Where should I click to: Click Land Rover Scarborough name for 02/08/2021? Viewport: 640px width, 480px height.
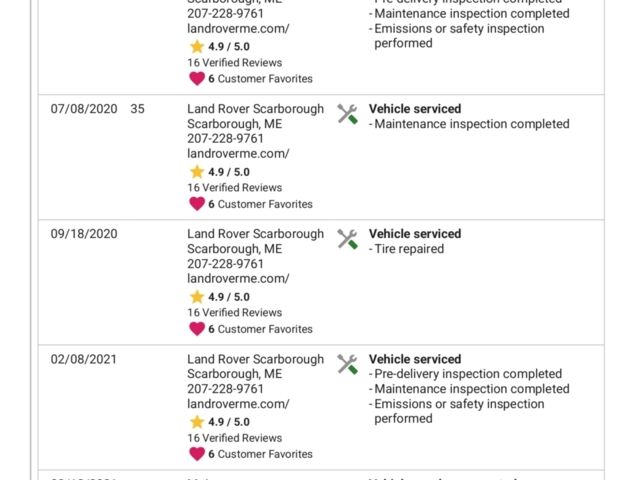click(x=256, y=359)
